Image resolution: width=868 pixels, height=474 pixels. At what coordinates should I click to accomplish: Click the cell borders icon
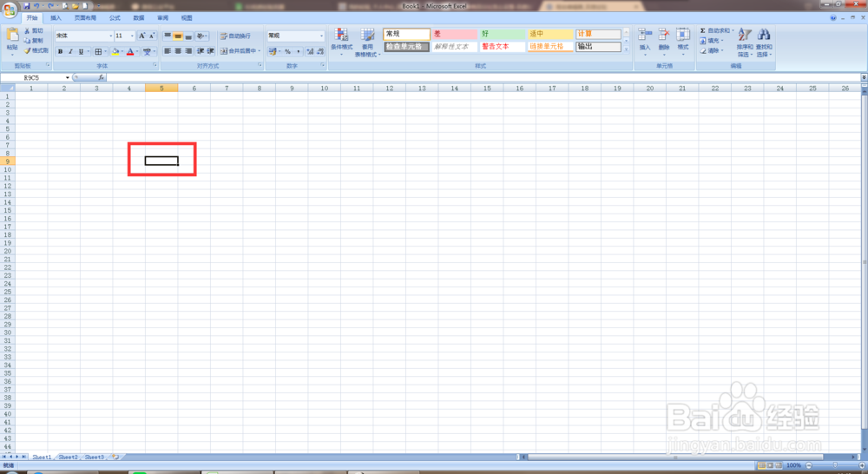[x=98, y=51]
